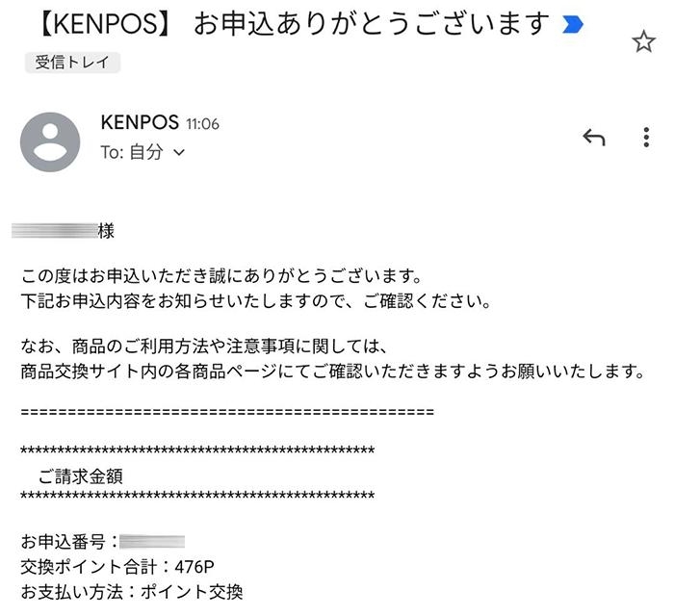674x616 pixels.
Task: Click the blue importance marker arrow
Action: pyautogui.click(x=573, y=24)
